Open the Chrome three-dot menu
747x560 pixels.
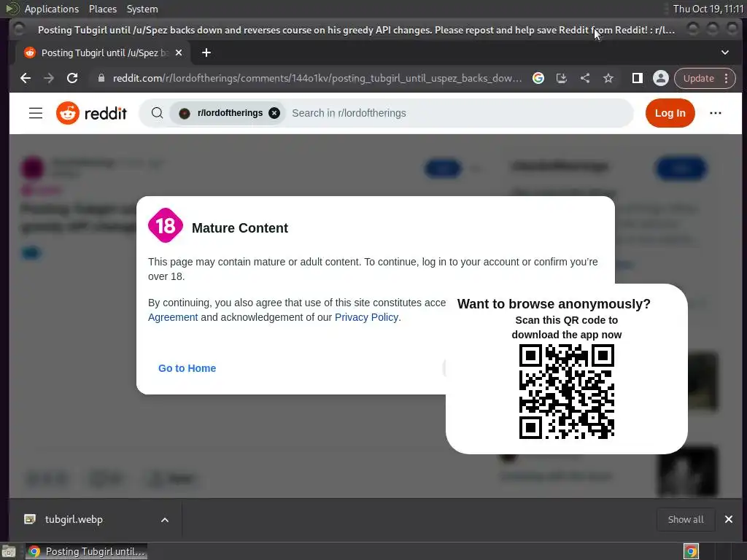[x=727, y=78]
